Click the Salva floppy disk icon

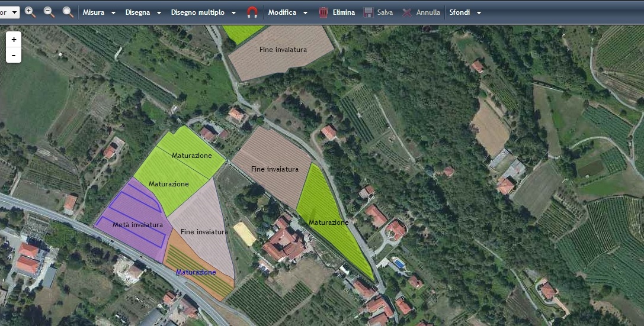369,12
